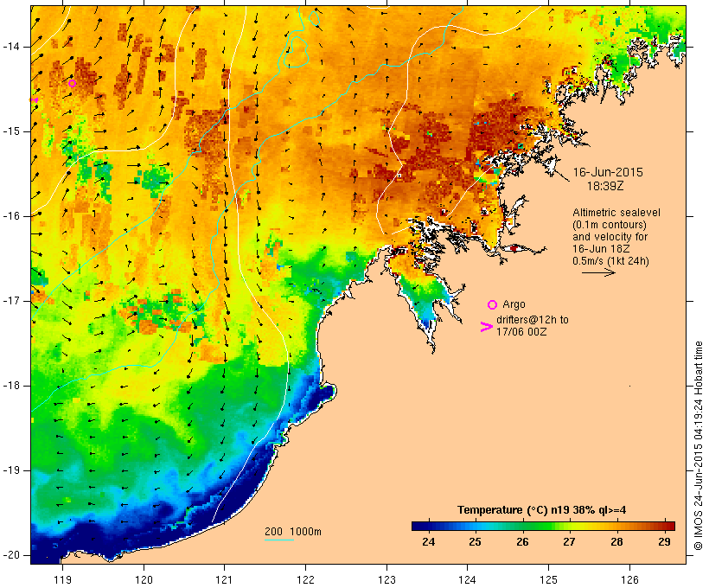
Task: Click the colorbar tick label '28'
Action: coord(616,542)
